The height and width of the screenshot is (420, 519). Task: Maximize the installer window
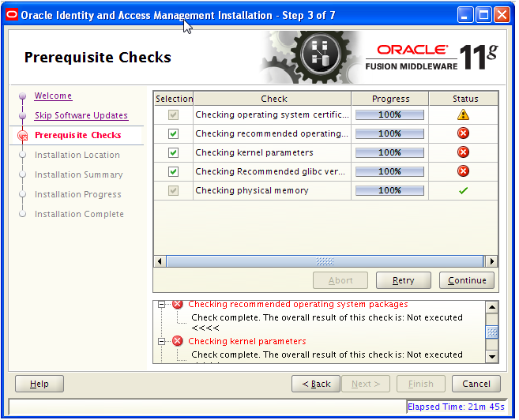pyautogui.click(x=483, y=15)
